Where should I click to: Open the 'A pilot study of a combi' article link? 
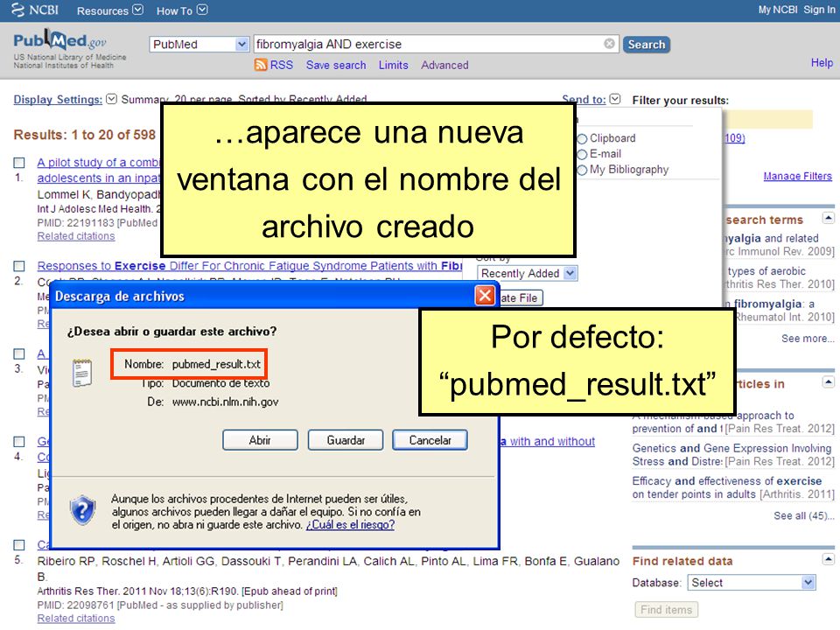(x=99, y=163)
